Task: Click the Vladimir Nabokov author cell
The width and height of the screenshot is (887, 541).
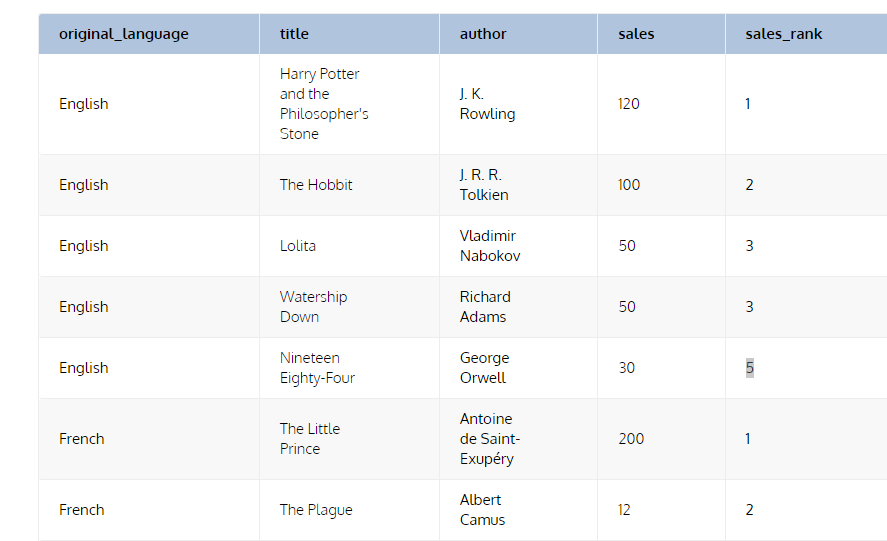Action: (518, 246)
